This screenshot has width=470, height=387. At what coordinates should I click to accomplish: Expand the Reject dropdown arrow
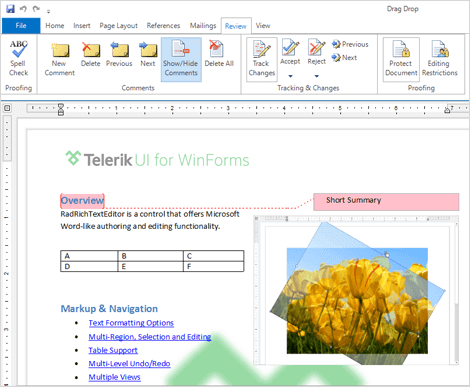(x=317, y=76)
